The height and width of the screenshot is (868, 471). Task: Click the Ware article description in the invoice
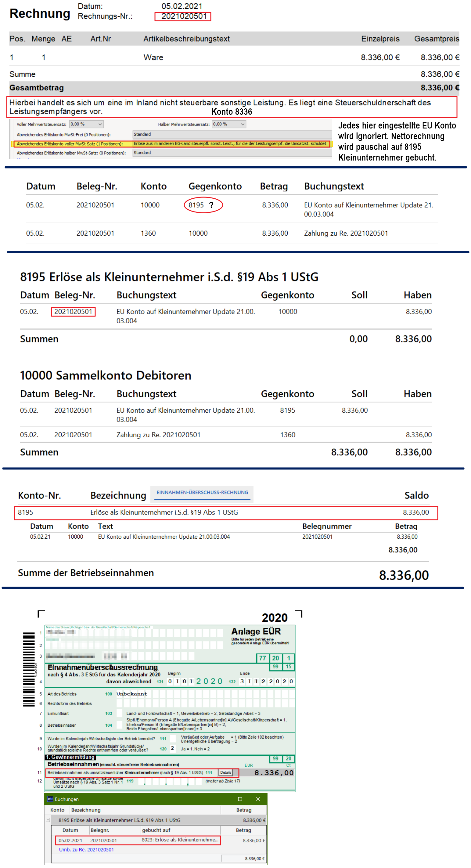pyautogui.click(x=153, y=57)
